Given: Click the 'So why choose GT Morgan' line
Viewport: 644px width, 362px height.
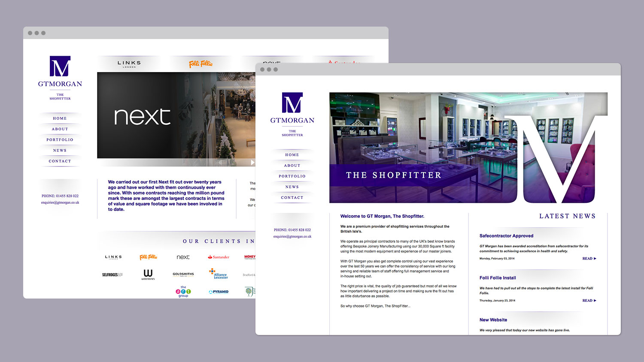Looking at the screenshot, I should pyautogui.click(x=376, y=306).
